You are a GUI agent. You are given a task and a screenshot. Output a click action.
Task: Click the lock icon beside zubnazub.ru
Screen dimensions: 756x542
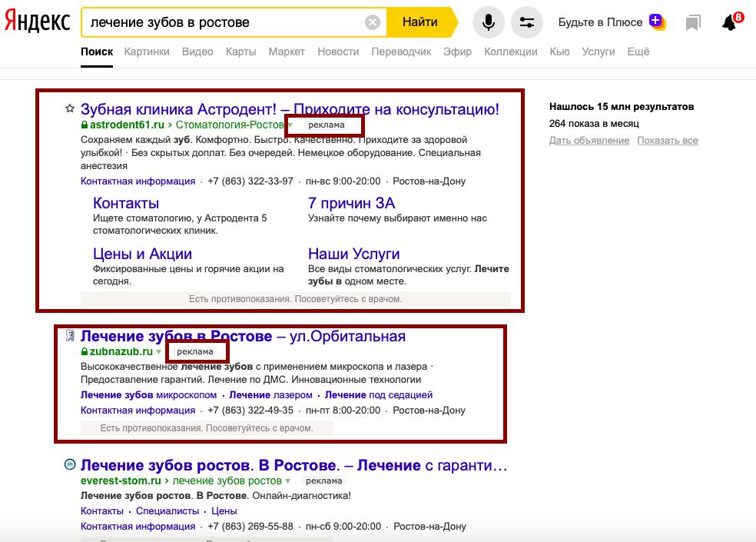click(x=85, y=352)
